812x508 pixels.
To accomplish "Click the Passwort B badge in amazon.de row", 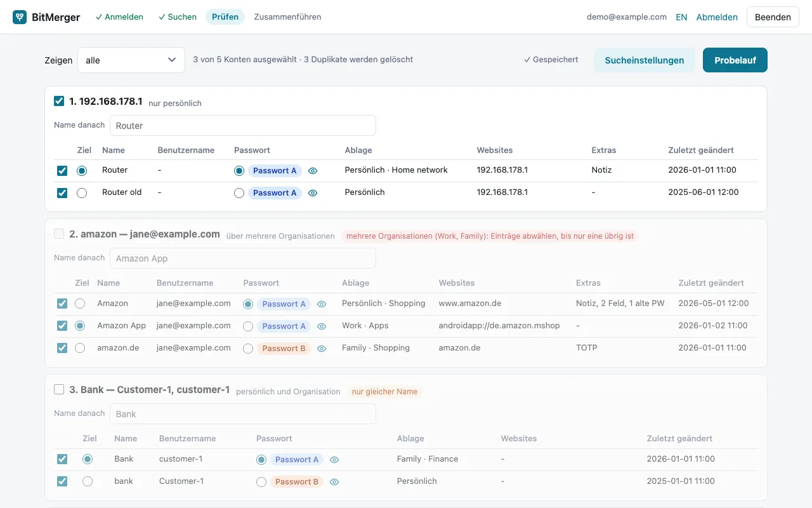I will 284,349.
